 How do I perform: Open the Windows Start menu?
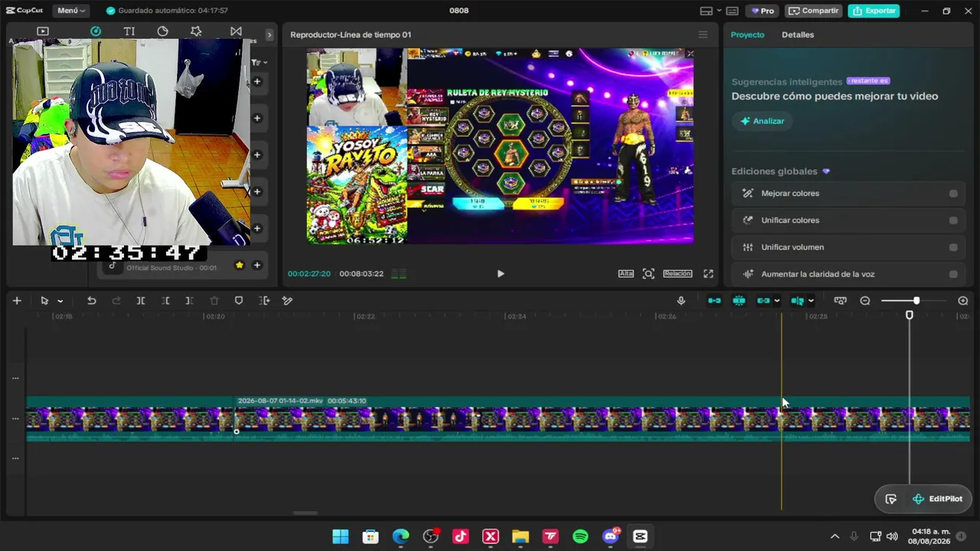[x=341, y=536]
